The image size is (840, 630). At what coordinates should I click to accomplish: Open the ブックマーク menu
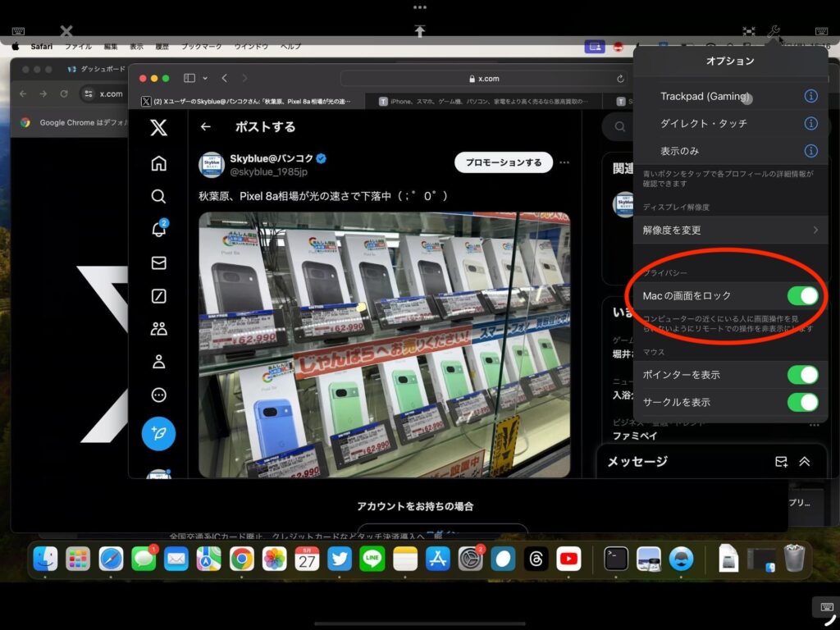pyautogui.click(x=202, y=47)
